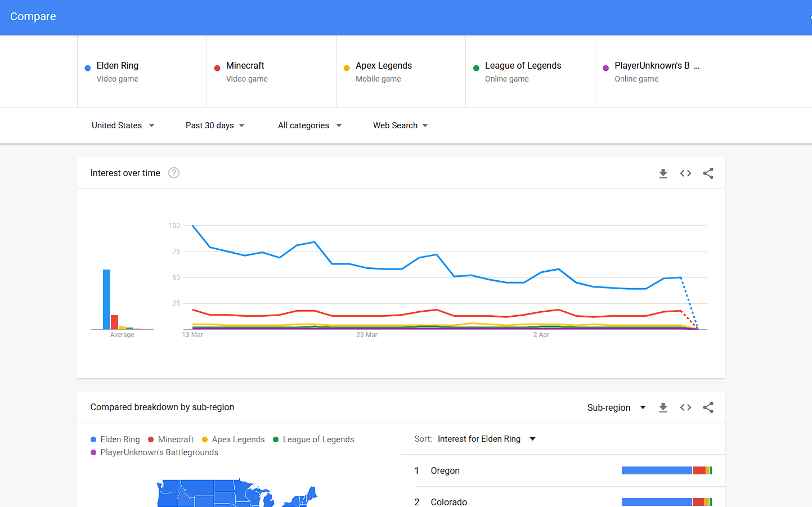Share the sub-region breakdown panel
This screenshot has height=507, width=812.
(x=708, y=407)
